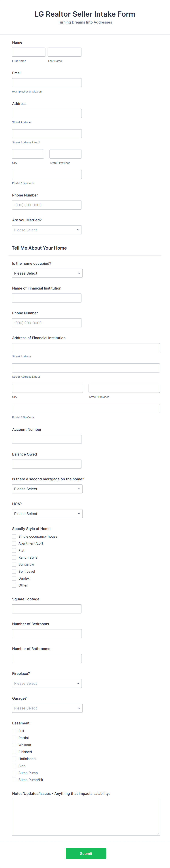The image size is (170, 868).
Task: Open the Are you Married dropdown
Action: [47, 229]
